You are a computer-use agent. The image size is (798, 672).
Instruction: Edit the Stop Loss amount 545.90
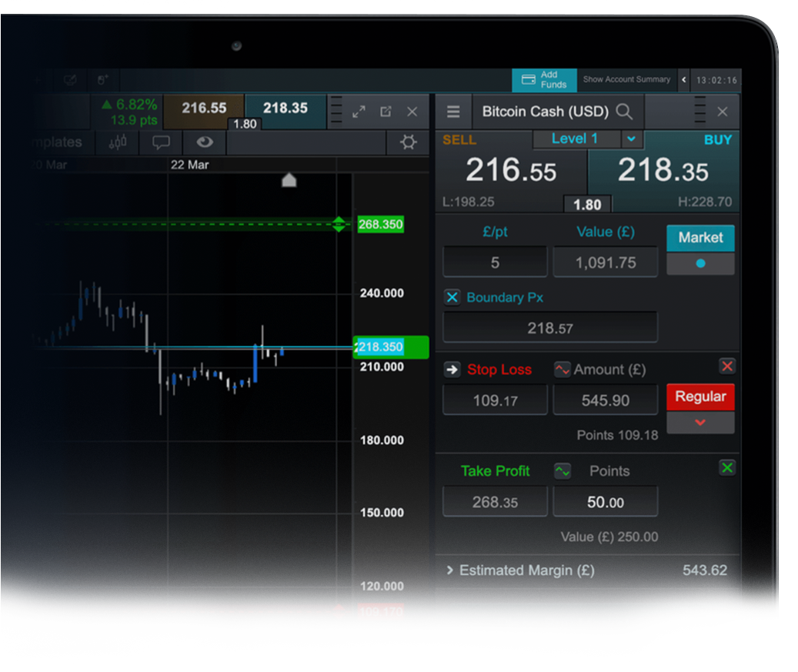tap(605, 400)
